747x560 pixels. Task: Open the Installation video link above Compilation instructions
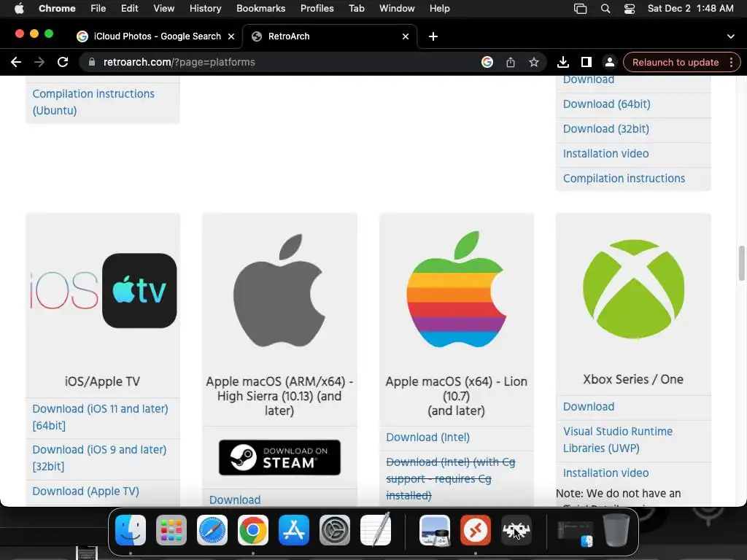[605, 153]
